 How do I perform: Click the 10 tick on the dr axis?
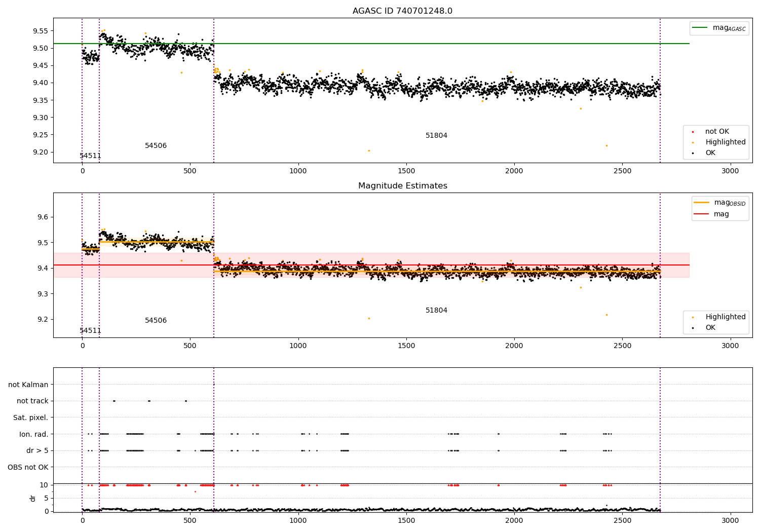44,485
